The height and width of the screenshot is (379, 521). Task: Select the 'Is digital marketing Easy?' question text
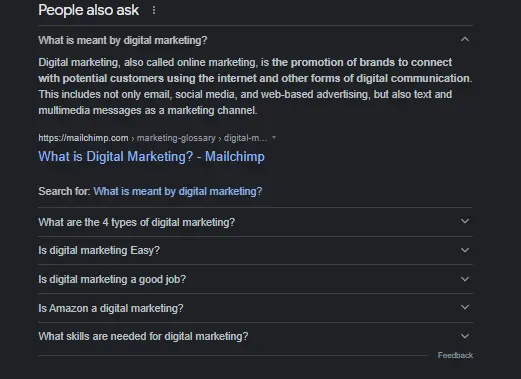click(x=99, y=250)
